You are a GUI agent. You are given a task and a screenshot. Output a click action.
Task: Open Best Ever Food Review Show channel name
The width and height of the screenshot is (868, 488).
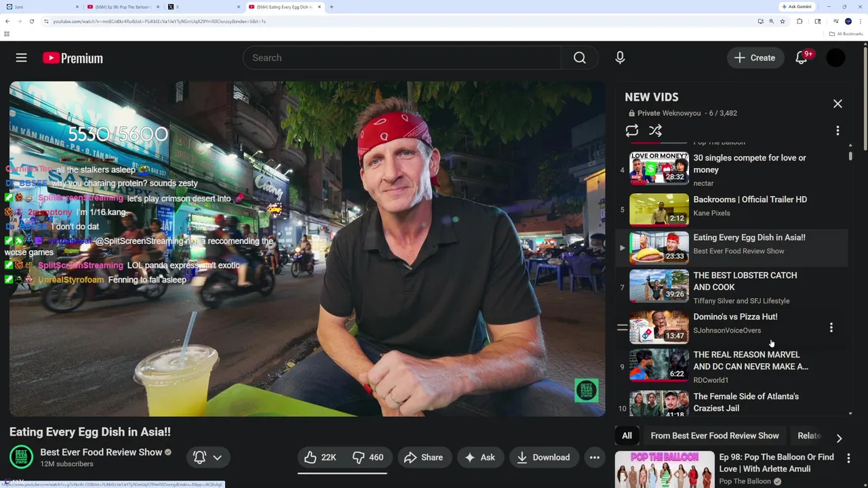[100, 452]
